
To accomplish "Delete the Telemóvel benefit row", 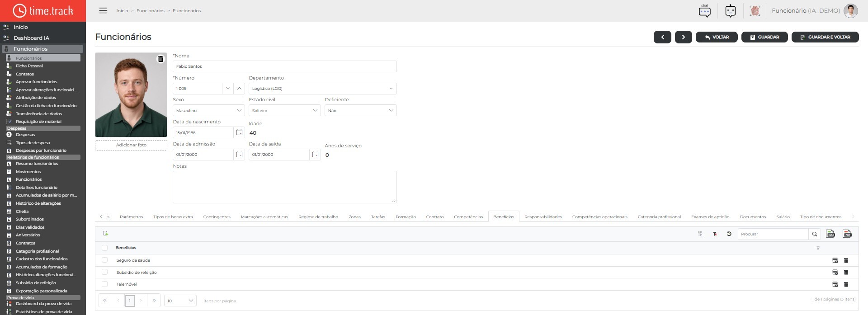I will click(846, 284).
